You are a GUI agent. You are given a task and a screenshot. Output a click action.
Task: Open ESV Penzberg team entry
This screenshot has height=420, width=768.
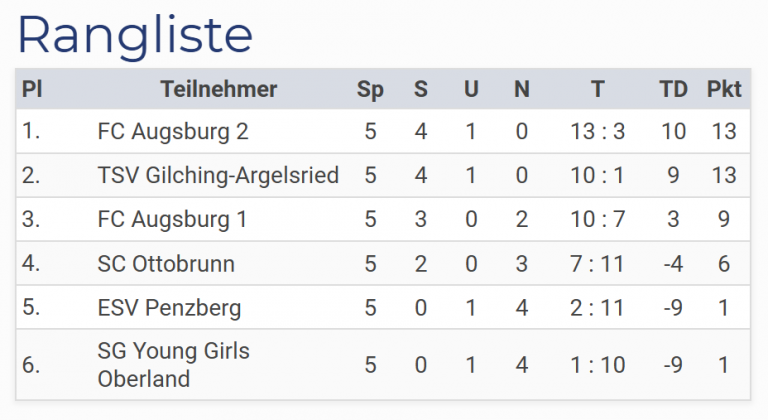(x=169, y=308)
